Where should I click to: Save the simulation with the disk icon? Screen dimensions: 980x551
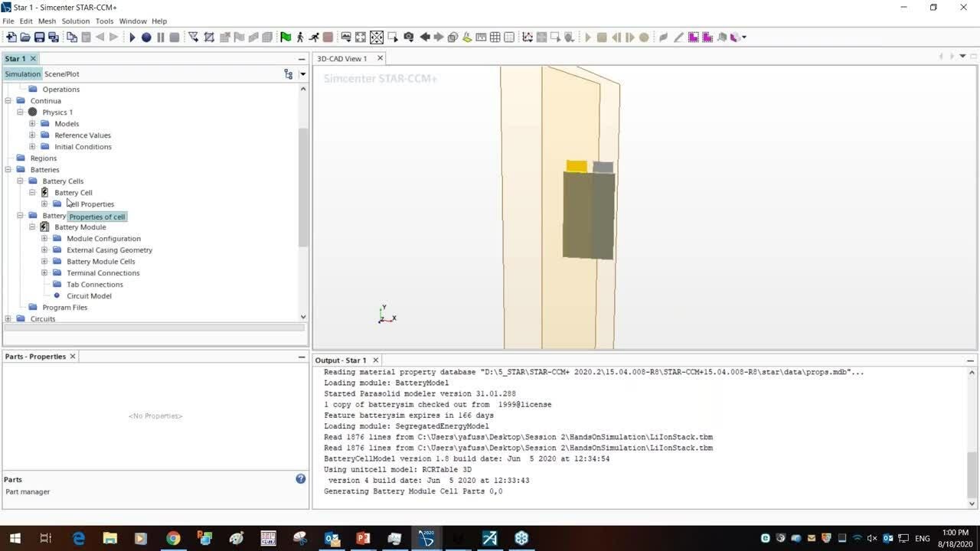39,37
